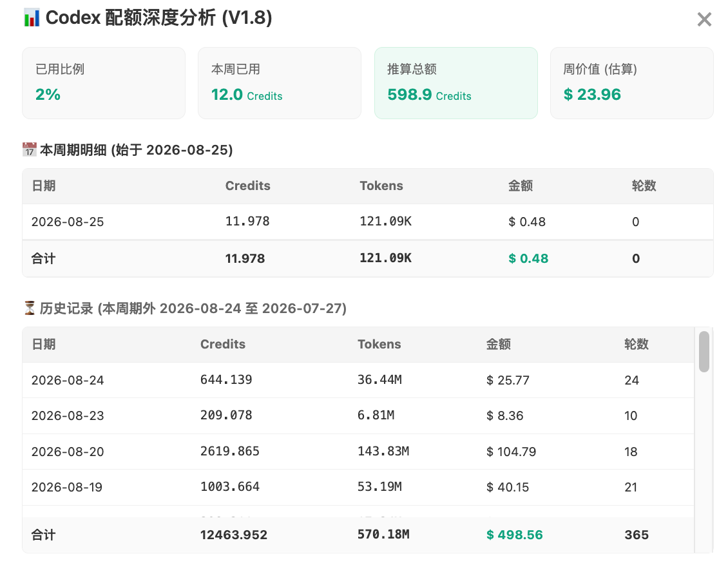The image size is (728, 563).
Task: Click Credits header in history table
Action: point(223,344)
